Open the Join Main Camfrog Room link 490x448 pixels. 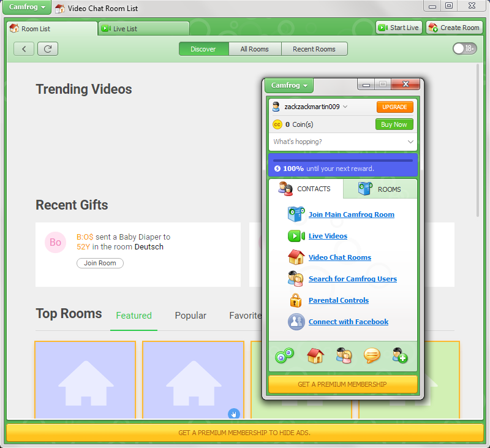[351, 215]
